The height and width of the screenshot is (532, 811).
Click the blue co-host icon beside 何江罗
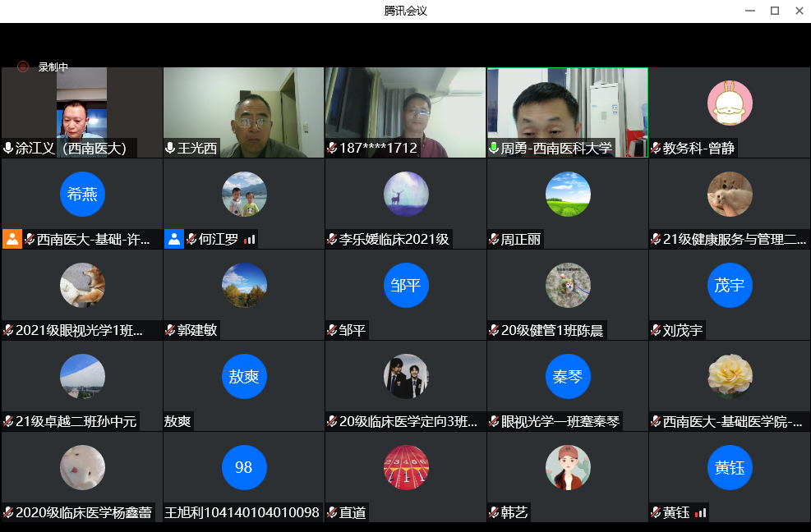click(x=174, y=239)
